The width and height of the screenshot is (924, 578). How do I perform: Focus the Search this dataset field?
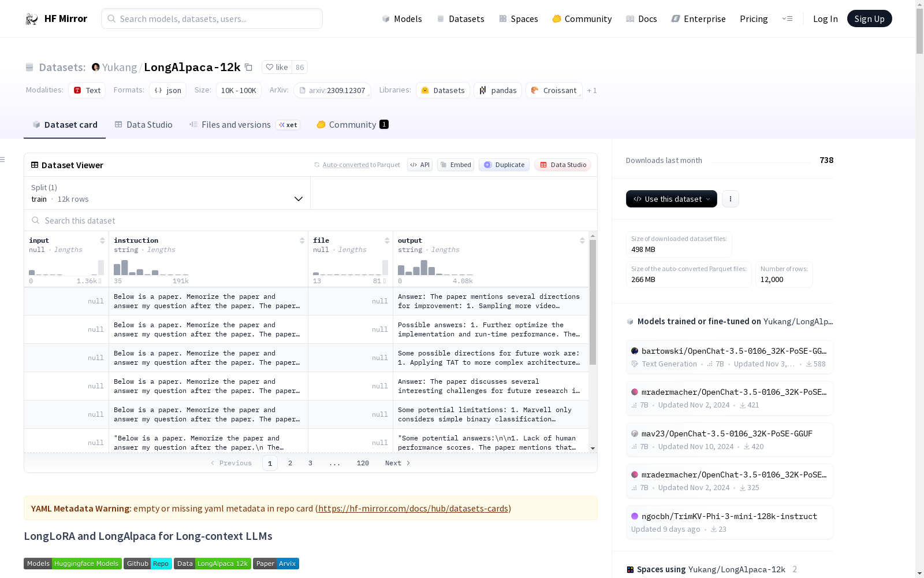(x=311, y=220)
